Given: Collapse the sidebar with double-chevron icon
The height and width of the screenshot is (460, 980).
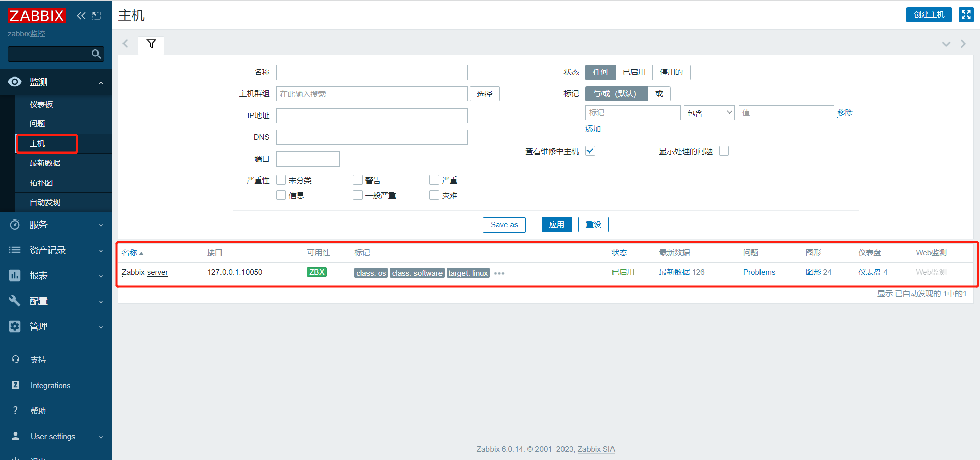Looking at the screenshot, I should pyautogui.click(x=81, y=16).
